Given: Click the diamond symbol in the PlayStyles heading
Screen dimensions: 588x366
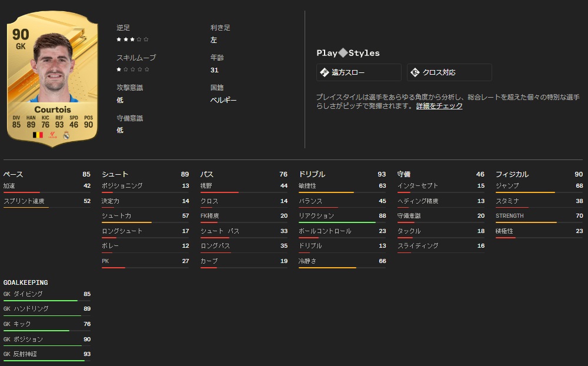Looking at the screenshot, I should click(343, 53).
